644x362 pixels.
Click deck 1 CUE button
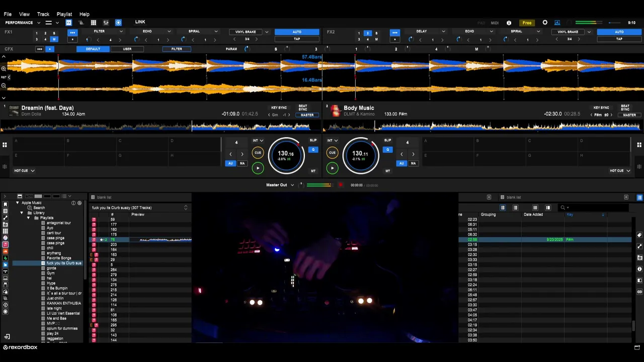[x=258, y=153]
